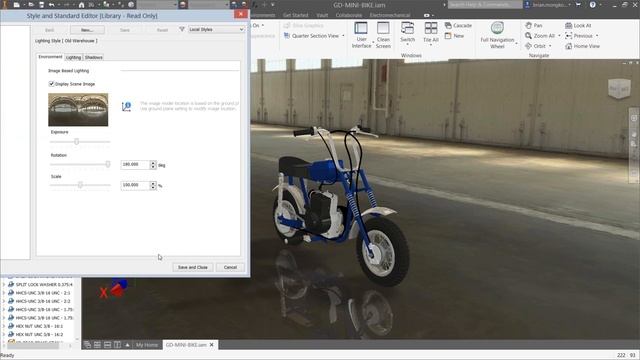Expand HEX NUT UNC 3/8 - 16:2 node
The image size is (640, 360).
click(4, 334)
